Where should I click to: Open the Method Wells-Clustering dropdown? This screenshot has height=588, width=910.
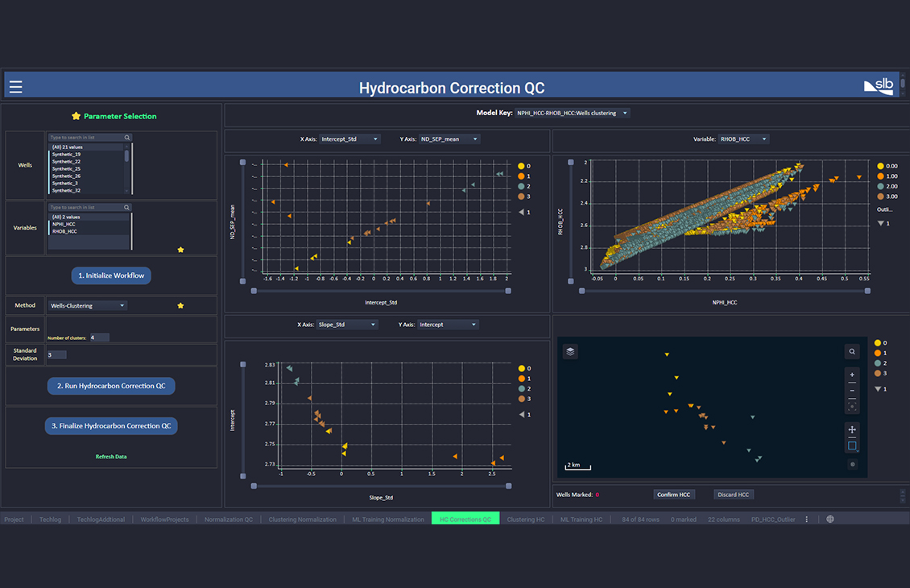[87, 305]
